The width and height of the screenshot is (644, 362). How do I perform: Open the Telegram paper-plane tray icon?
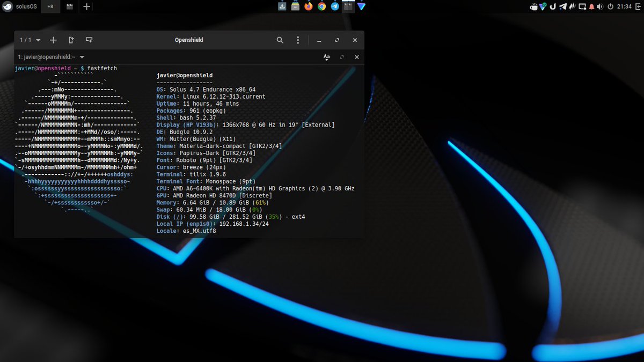(x=563, y=6)
